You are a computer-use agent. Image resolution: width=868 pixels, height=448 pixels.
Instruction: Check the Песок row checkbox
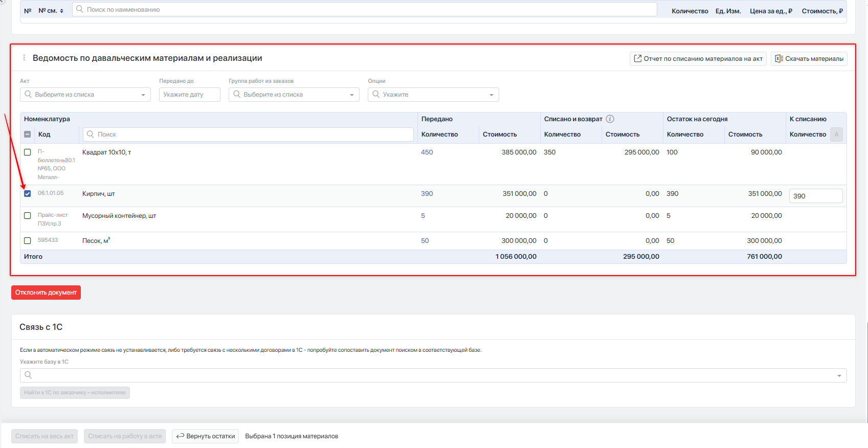coord(28,240)
